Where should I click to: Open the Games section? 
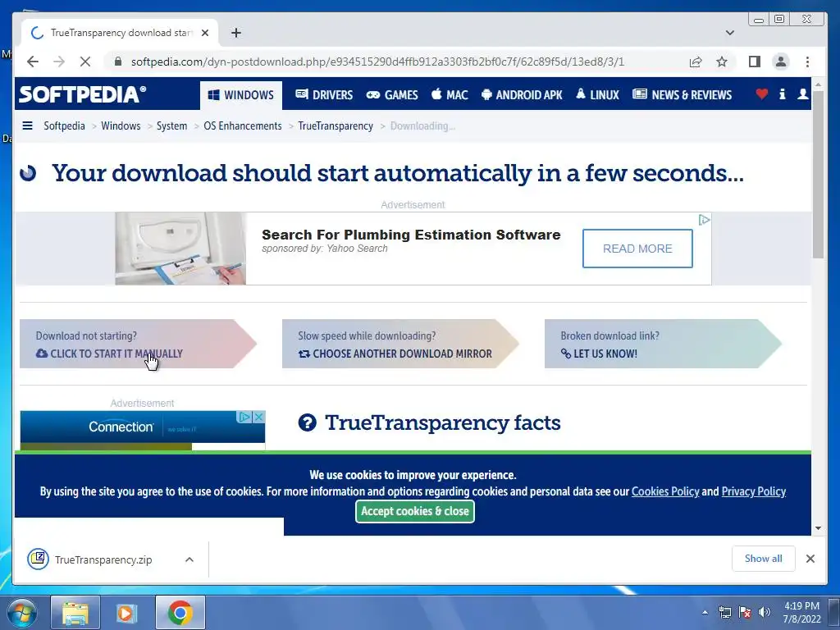click(x=392, y=95)
